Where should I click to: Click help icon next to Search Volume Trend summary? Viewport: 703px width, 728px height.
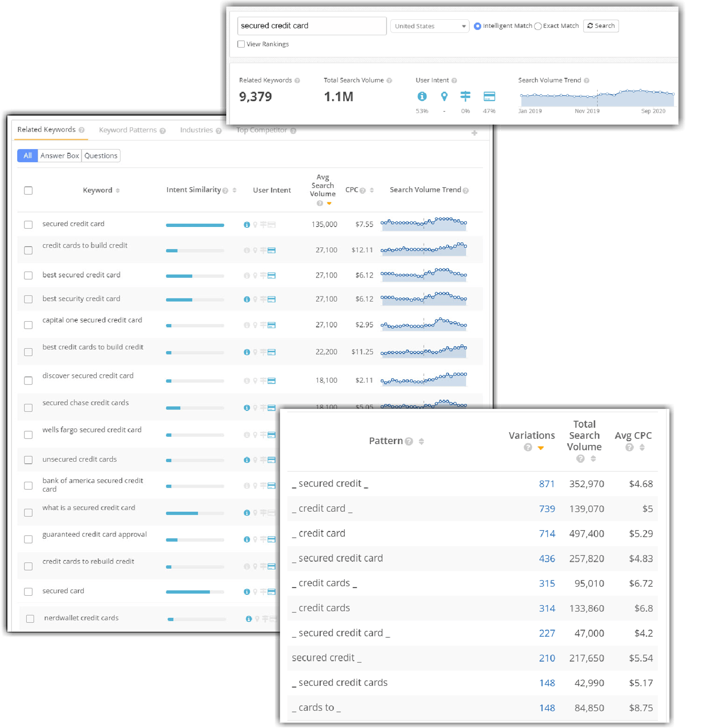pyautogui.click(x=586, y=81)
